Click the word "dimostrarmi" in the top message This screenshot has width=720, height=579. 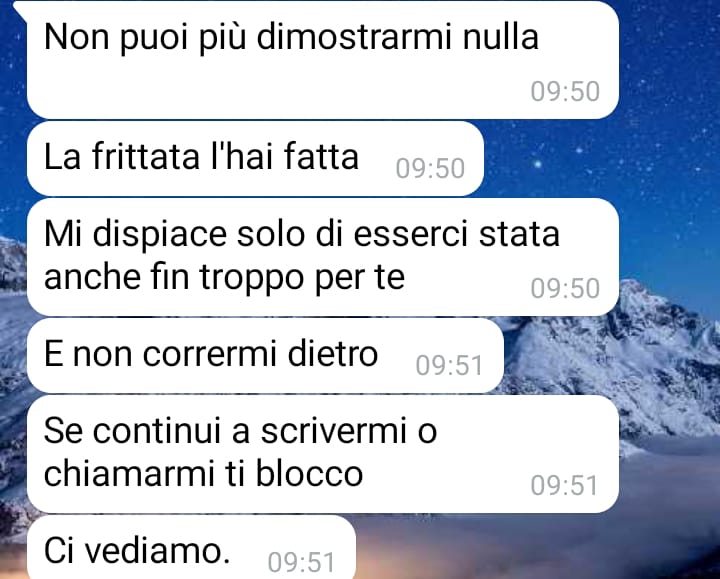click(x=354, y=37)
